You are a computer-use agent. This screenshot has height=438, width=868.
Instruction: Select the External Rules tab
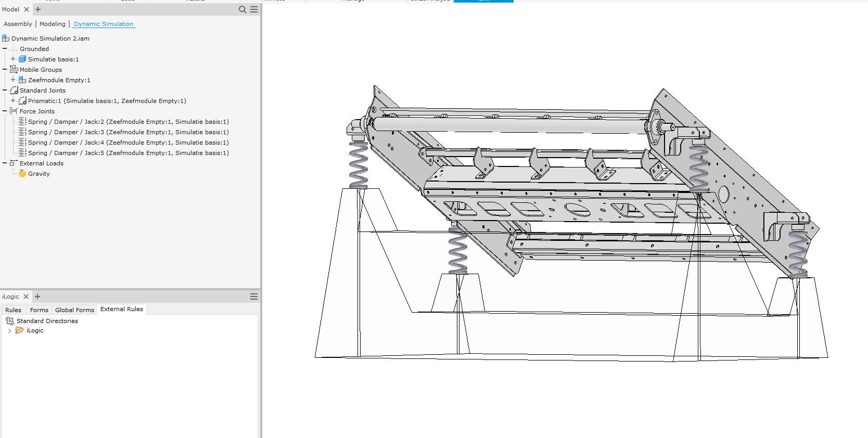point(122,309)
